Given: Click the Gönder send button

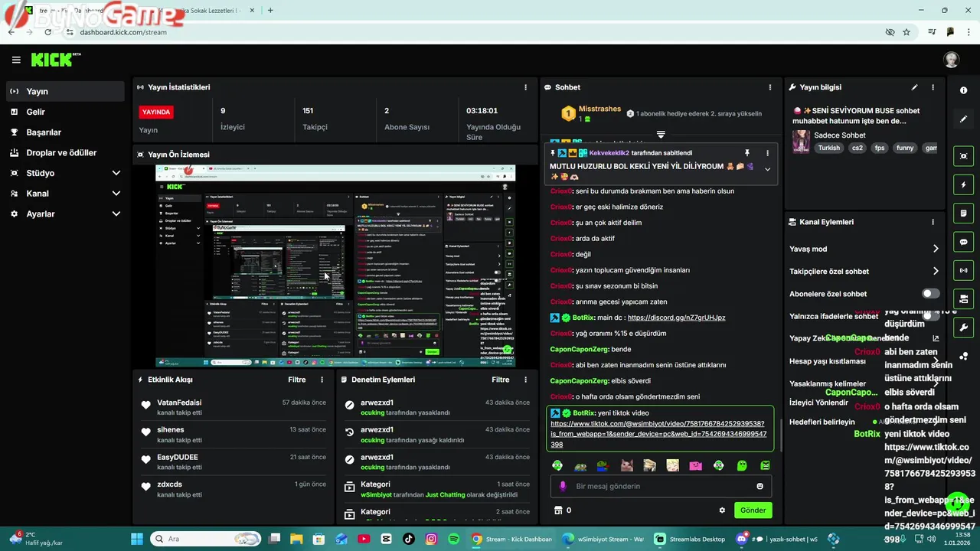Looking at the screenshot, I should coord(753,510).
